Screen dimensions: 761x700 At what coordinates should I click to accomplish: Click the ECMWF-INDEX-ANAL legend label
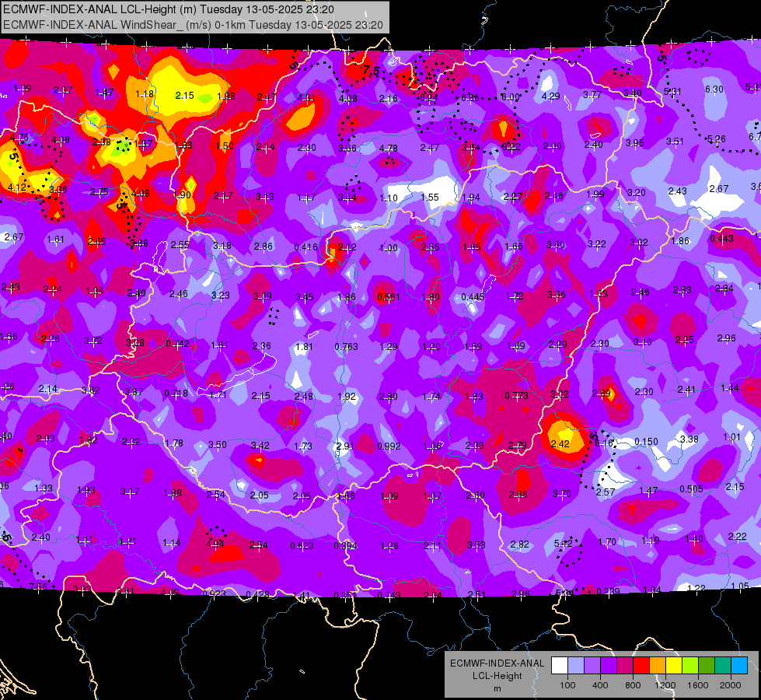point(497,663)
